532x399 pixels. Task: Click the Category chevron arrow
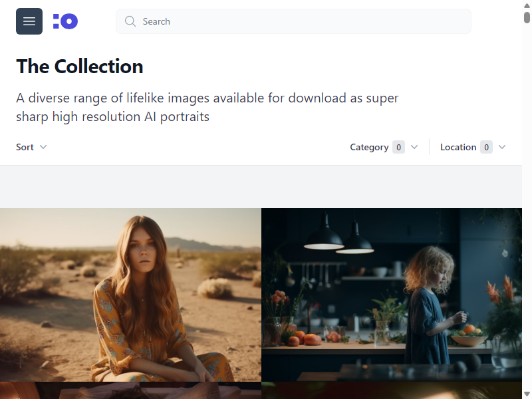[x=414, y=147]
